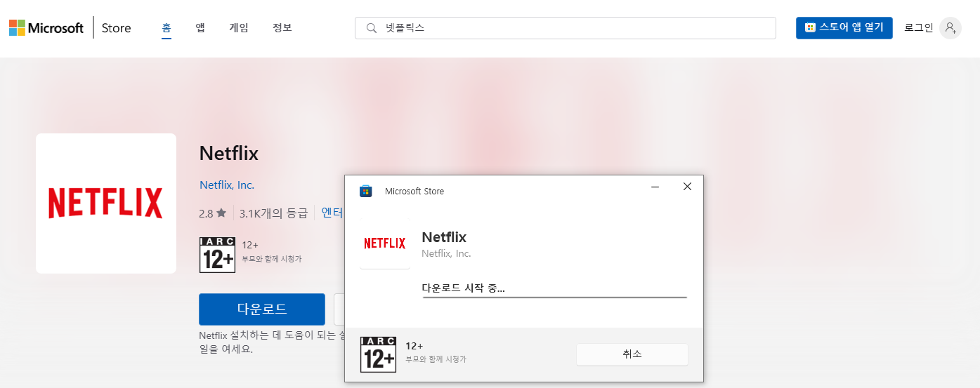
Task: Open the sign-in avatar icon
Action: point(950,28)
